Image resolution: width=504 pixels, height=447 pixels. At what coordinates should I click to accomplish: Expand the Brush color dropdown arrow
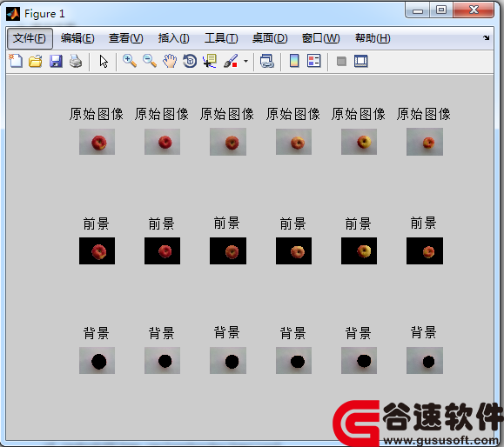(x=245, y=61)
